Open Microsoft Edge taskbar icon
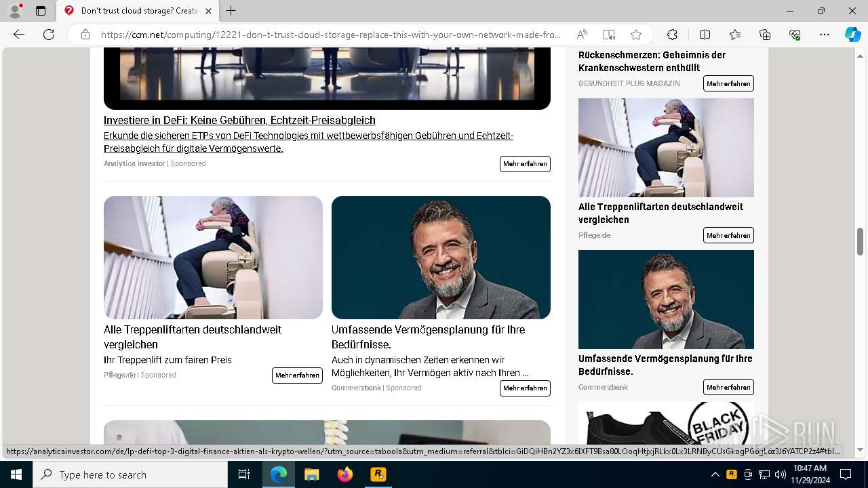The image size is (868, 488). pos(279,474)
